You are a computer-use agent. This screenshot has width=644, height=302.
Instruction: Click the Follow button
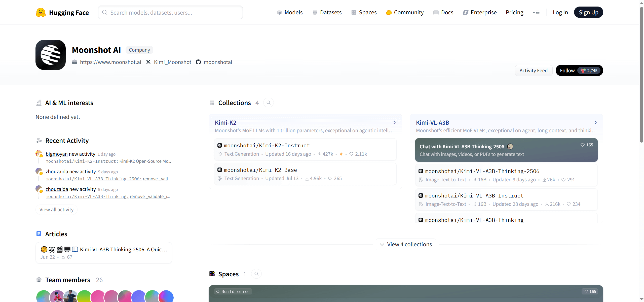(567, 71)
